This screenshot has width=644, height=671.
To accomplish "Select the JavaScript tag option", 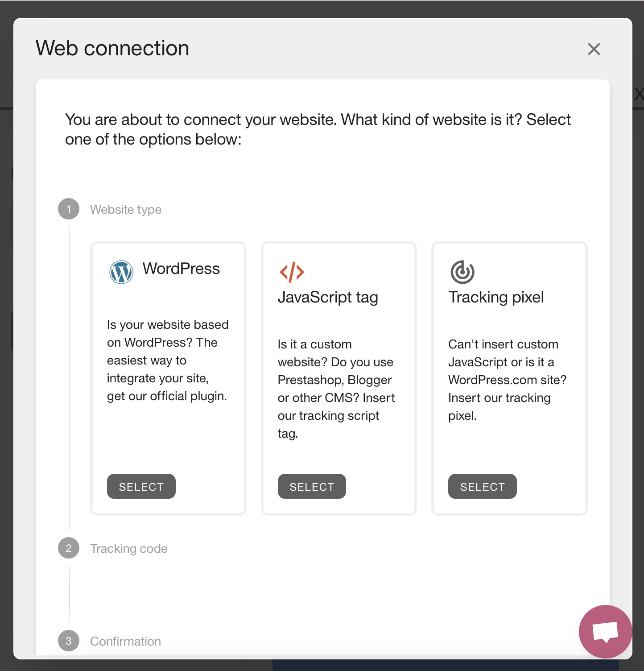I will click(312, 486).
